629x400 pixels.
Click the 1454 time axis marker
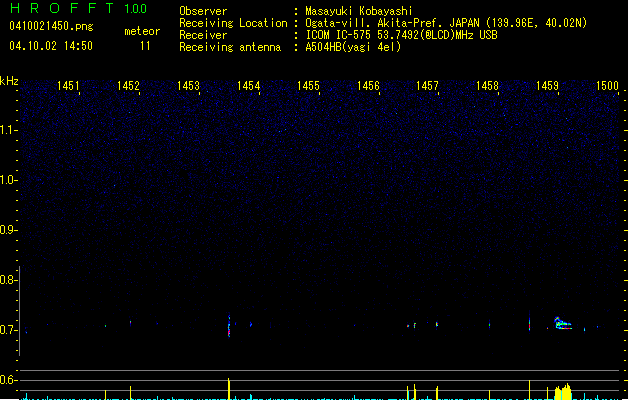tap(248, 86)
